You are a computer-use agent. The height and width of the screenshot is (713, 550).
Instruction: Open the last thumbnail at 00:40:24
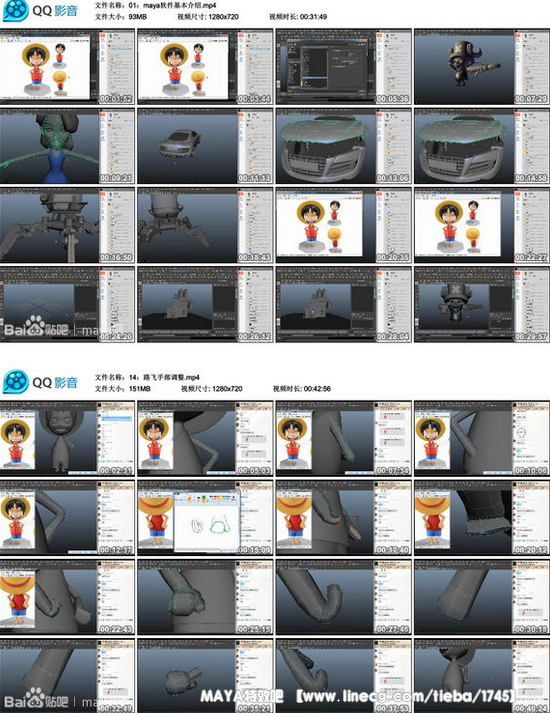482,675
